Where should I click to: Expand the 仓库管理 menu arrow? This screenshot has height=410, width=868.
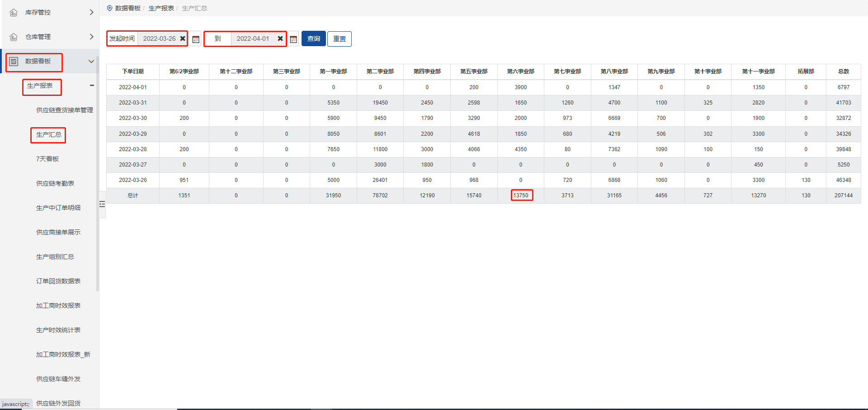tap(91, 37)
